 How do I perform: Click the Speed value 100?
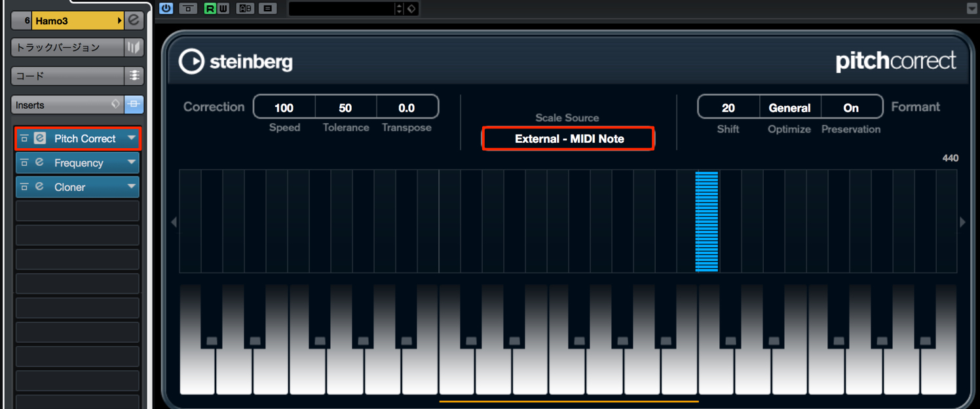[284, 107]
